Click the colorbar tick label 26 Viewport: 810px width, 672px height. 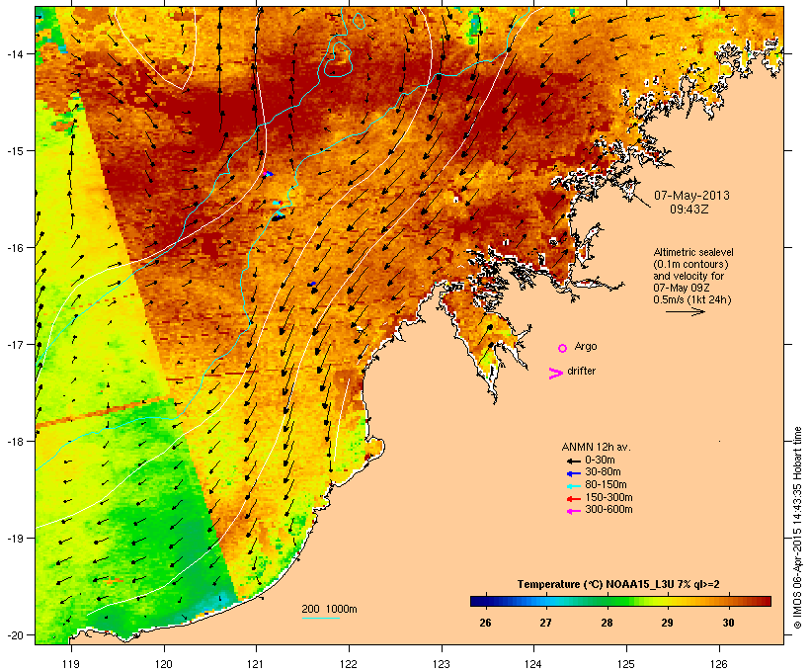point(485,623)
